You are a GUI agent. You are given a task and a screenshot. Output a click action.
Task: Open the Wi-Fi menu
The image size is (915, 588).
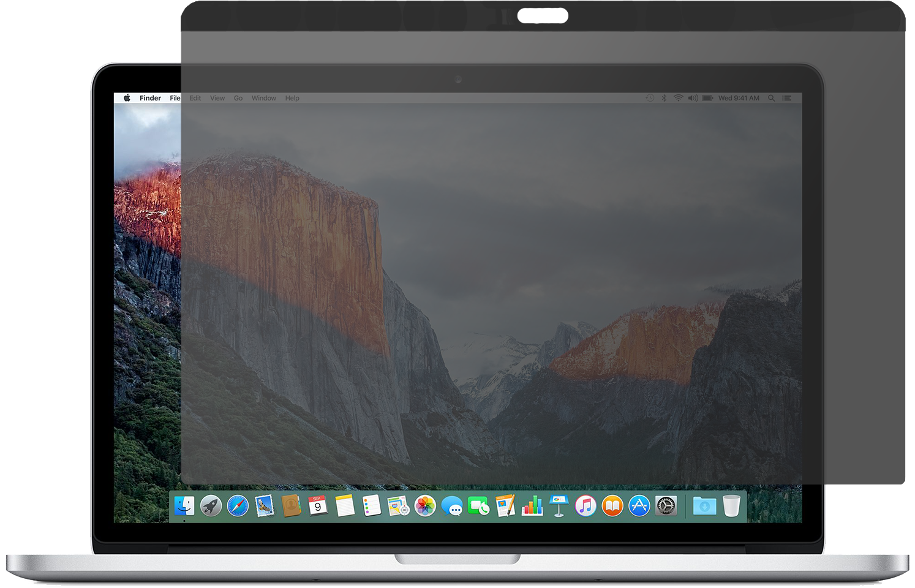(x=679, y=98)
